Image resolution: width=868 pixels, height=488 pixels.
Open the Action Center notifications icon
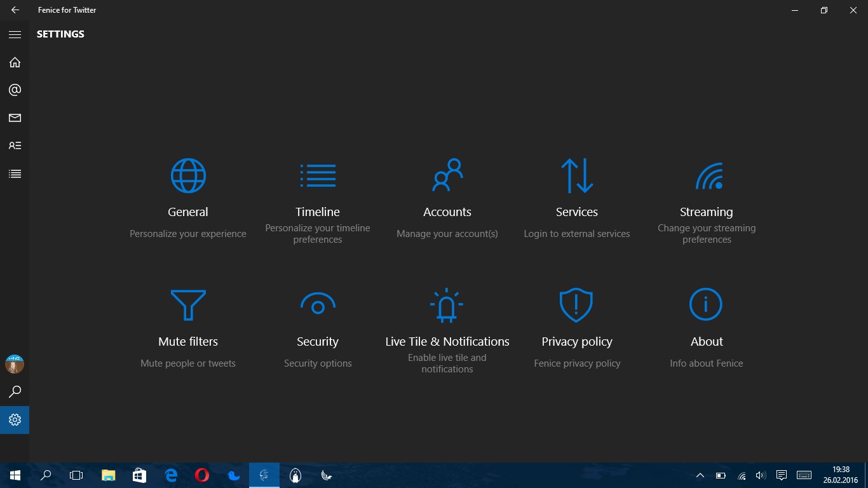click(782, 475)
